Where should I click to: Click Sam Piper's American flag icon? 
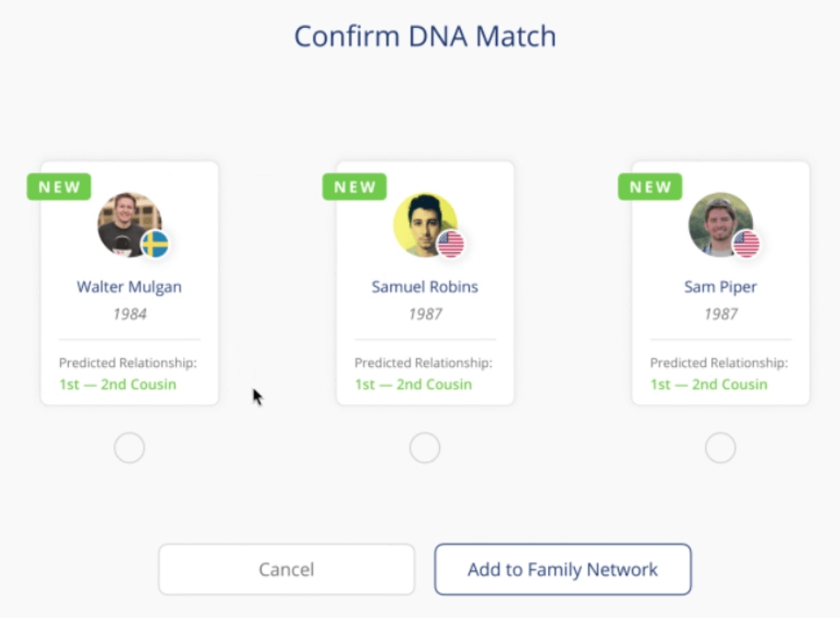coord(746,245)
